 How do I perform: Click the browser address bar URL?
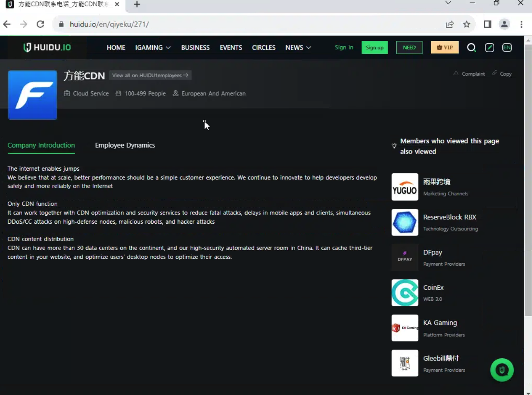109,24
